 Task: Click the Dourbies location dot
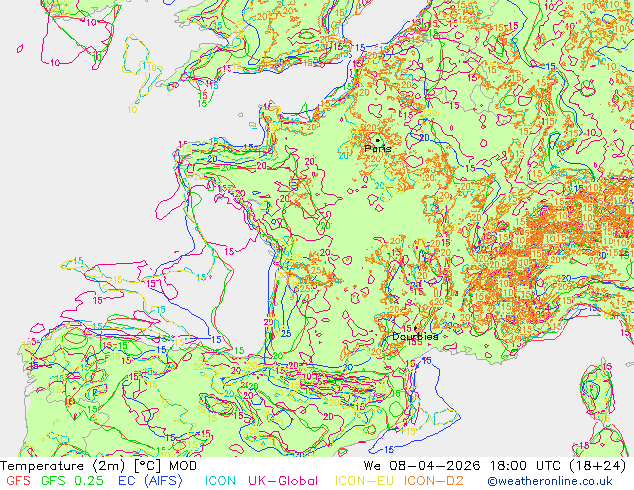[x=415, y=328]
